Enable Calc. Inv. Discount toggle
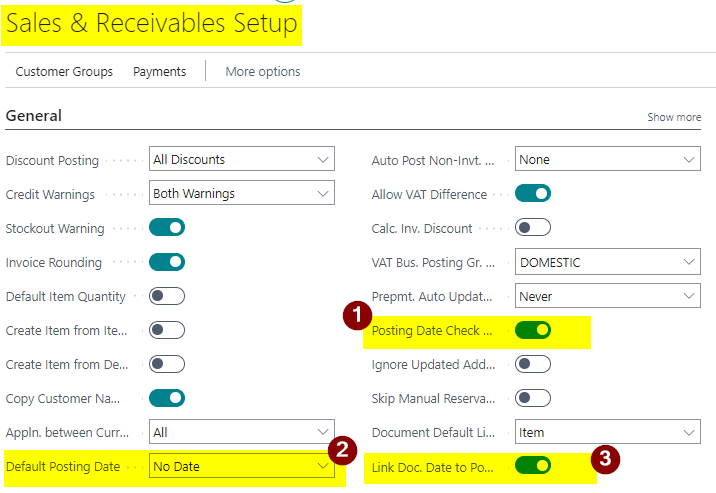 (532, 228)
